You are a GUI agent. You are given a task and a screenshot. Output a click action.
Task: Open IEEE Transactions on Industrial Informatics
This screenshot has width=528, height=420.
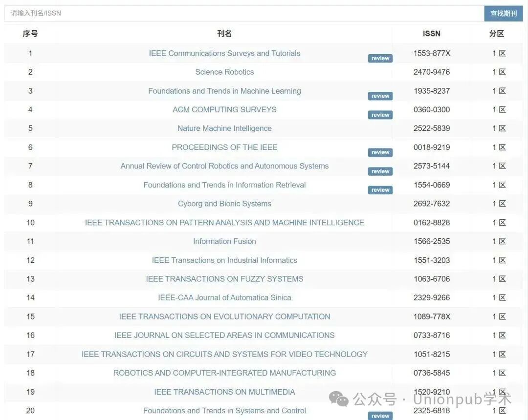(x=224, y=260)
